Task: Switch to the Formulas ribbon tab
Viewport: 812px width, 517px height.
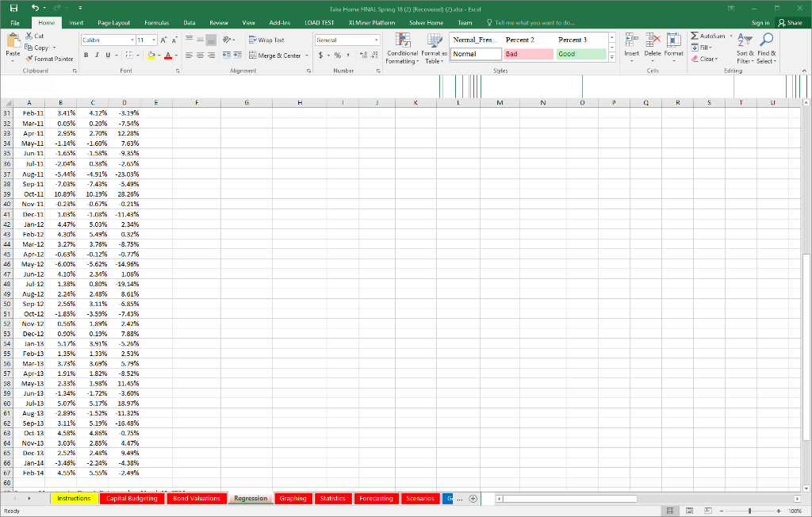Action: (x=157, y=23)
